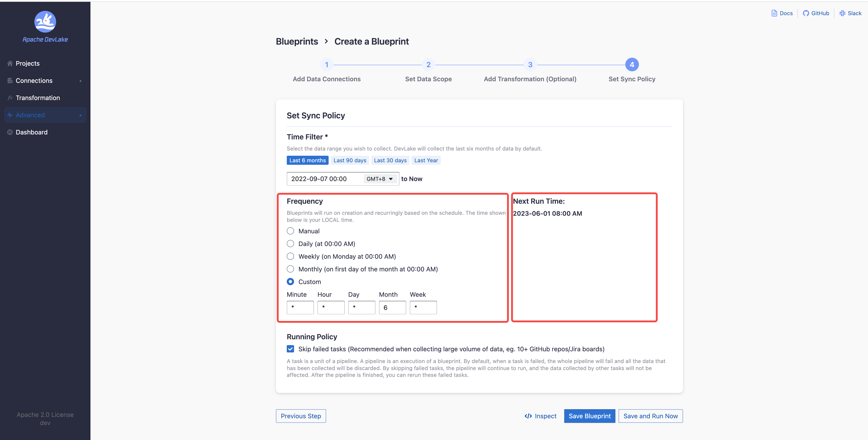Click the Dashboard sidebar icon
The image size is (868, 440).
[10, 132]
